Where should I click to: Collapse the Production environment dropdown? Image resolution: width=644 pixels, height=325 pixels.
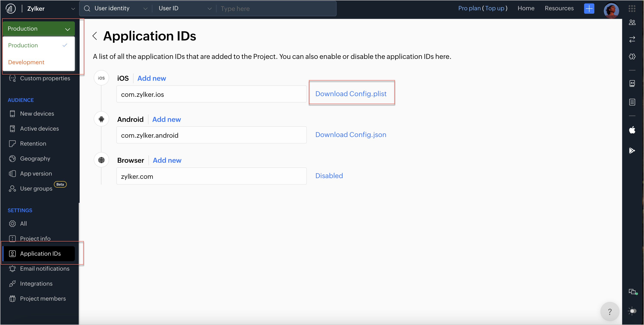[x=39, y=29]
